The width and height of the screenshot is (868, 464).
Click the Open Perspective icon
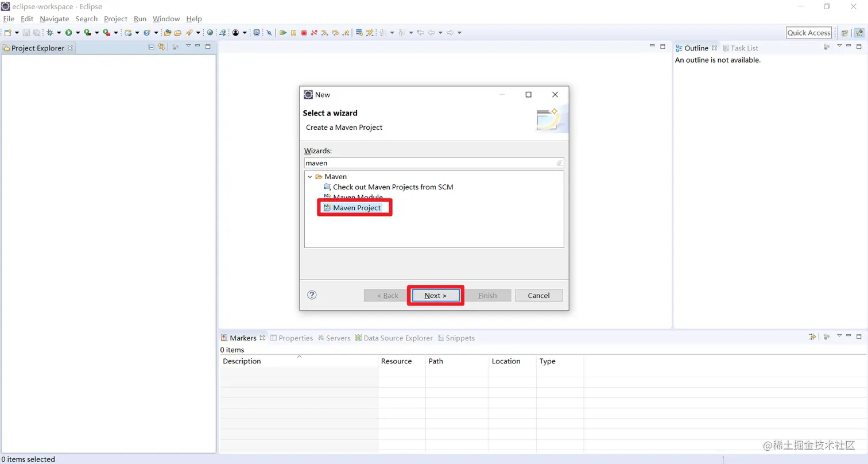click(x=844, y=33)
